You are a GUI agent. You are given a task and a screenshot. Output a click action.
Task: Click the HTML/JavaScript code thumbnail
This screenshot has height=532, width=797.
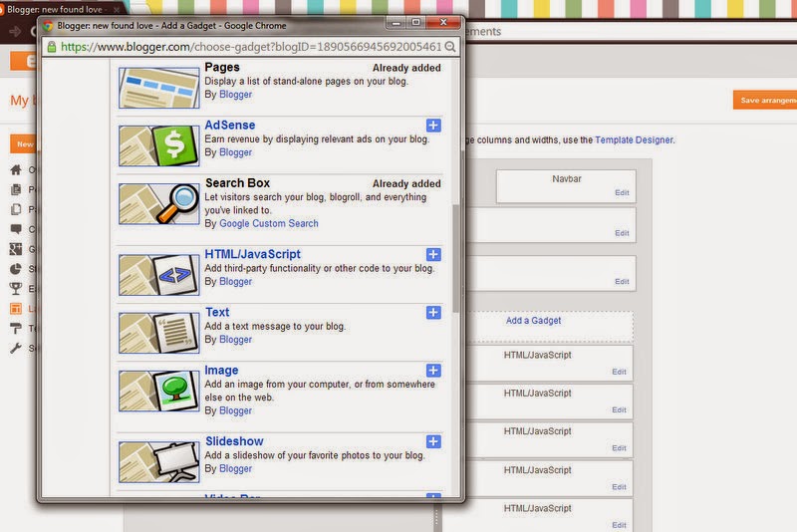click(x=159, y=275)
